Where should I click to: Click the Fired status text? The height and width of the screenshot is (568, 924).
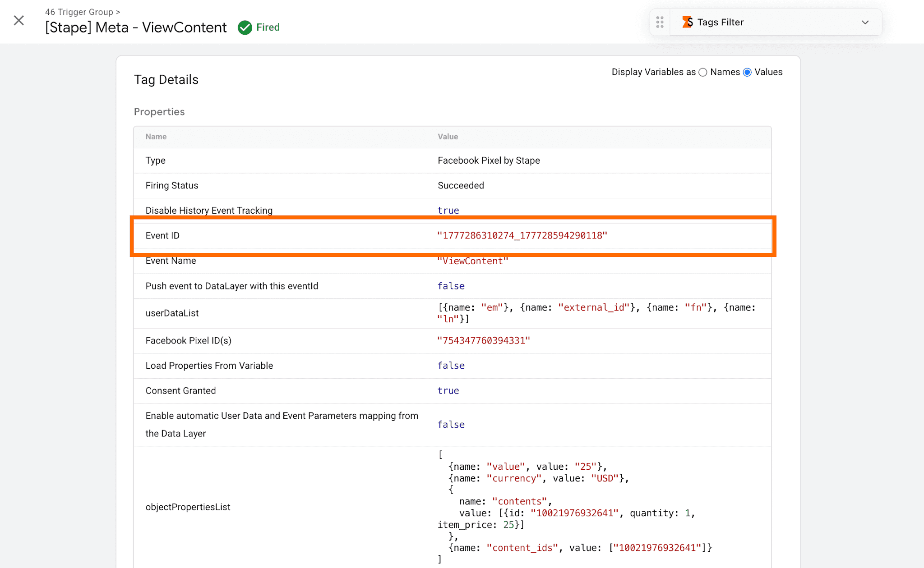pos(268,27)
